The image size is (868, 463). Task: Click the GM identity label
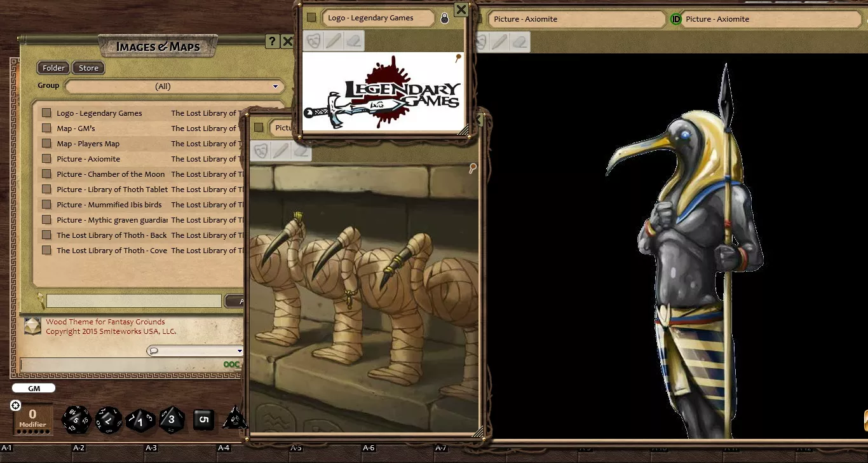[33, 388]
